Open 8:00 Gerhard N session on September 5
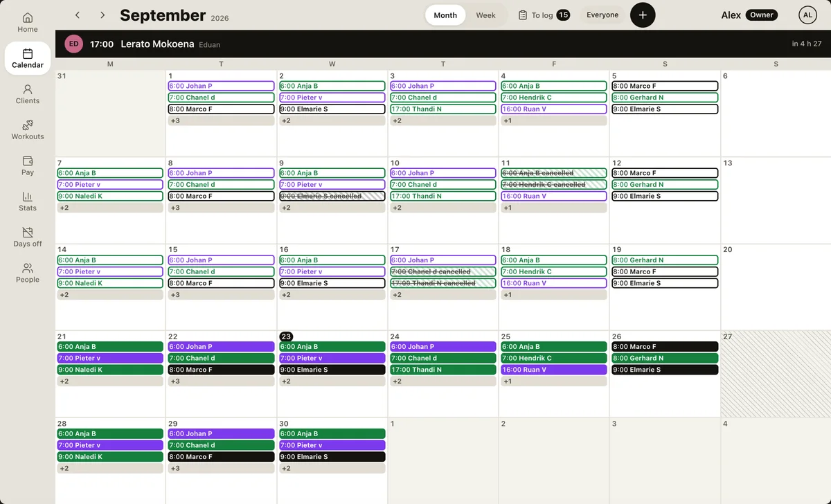Screen dimensions: 831x504 664,98
